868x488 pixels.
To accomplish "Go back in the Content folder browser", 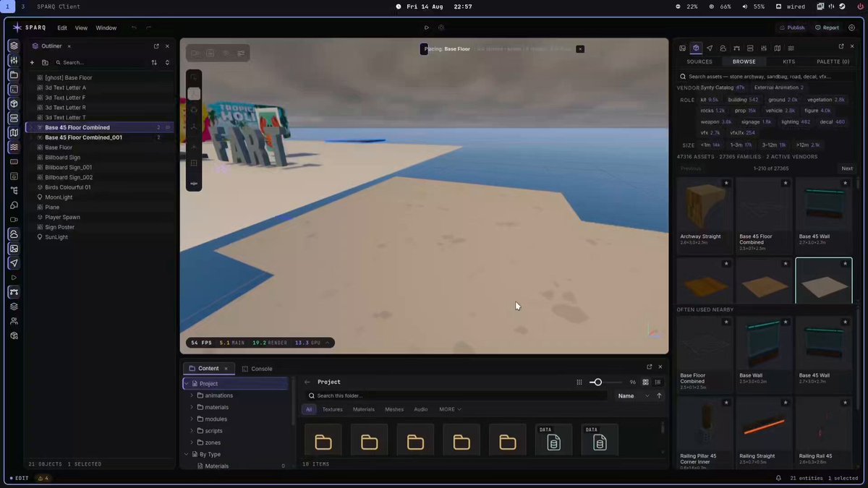I will tap(307, 382).
